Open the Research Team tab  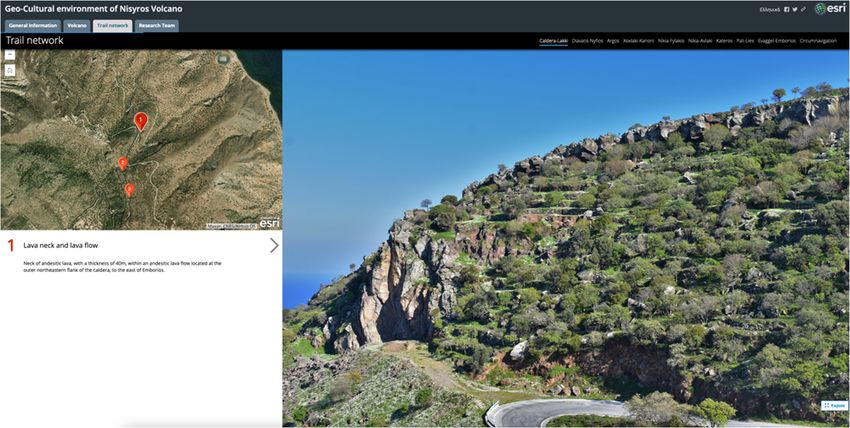157,26
